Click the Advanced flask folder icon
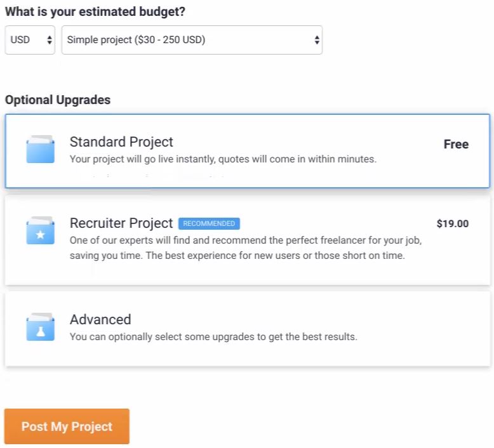The height and width of the screenshot is (448, 494). tap(41, 327)
